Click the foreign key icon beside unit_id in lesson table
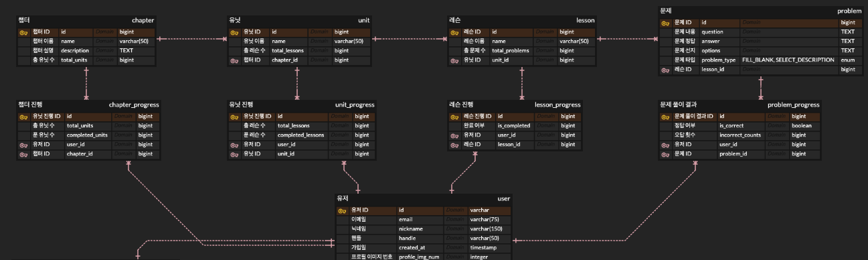868x260 pixels. click(454, 60)
